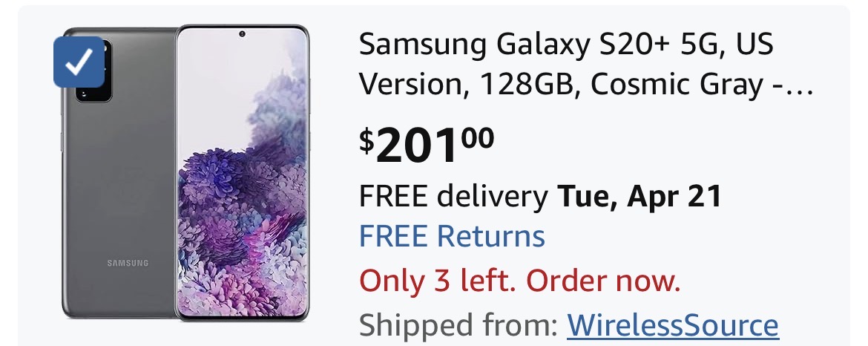Uncheck the blue item selection checkbox
Screen dimensions: 868x346
79,62
